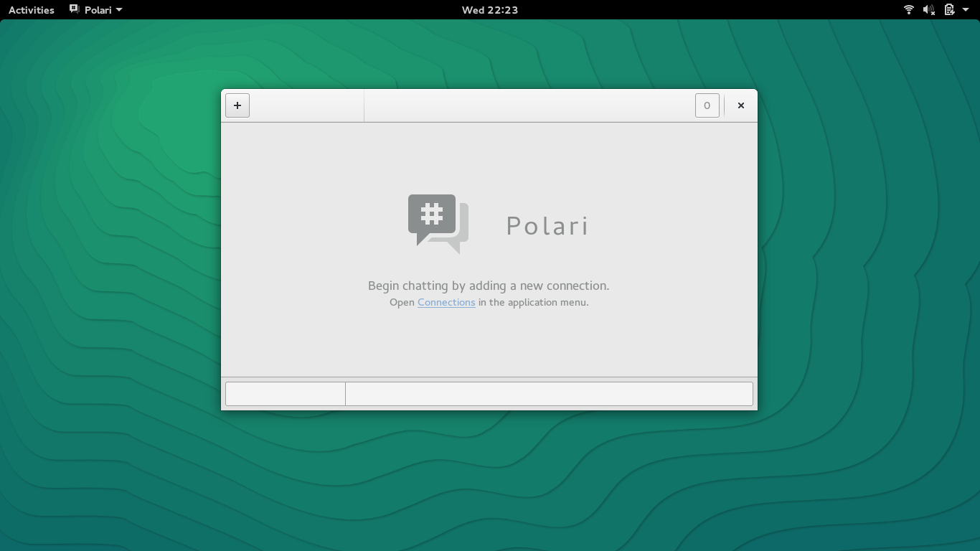Viewport: 980px width, 551px height.
Task: Expand the system menu arrow
Action: pyautogui.click(x=966, y=10)
